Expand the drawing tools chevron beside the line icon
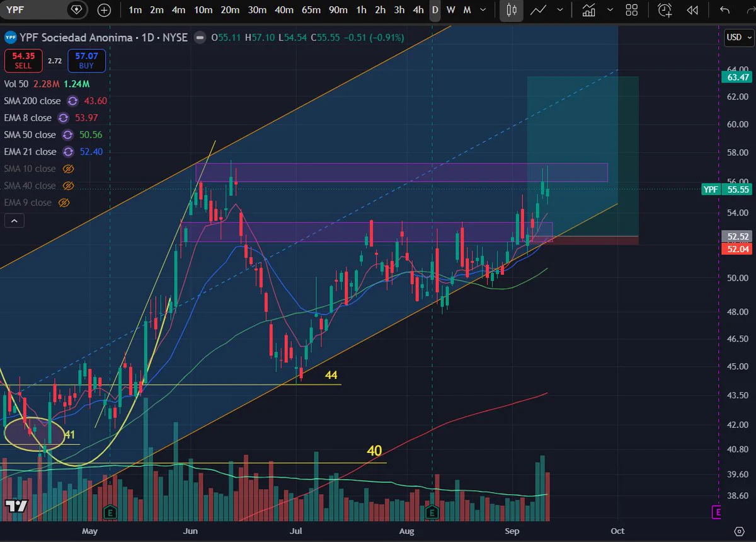Screen dimensions: 756x542 (x=559, y=10)
